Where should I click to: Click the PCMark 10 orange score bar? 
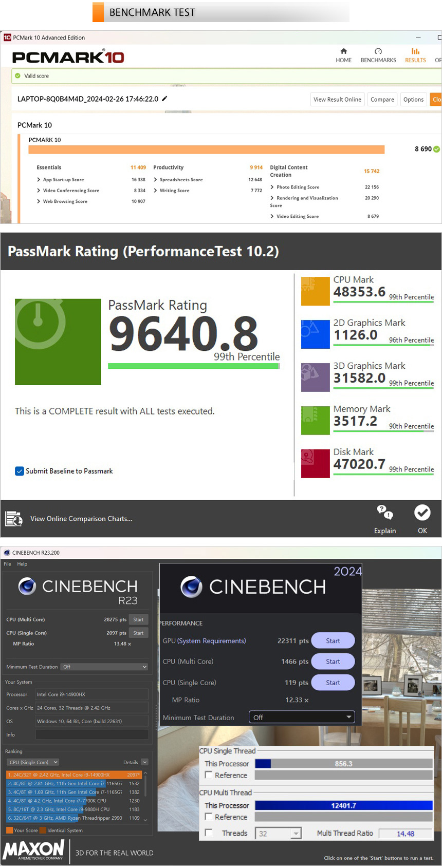point(207,149)
